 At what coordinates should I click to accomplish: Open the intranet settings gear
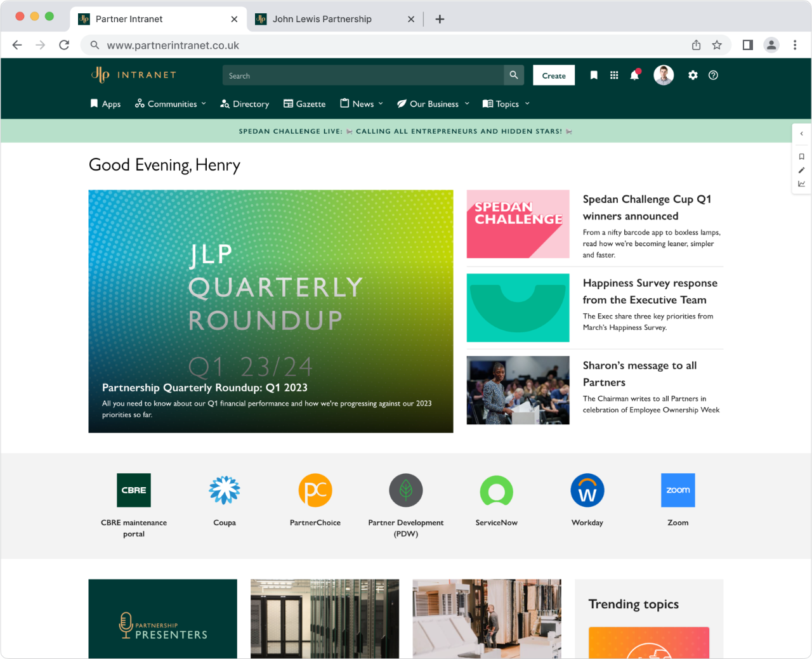[693, 75]
